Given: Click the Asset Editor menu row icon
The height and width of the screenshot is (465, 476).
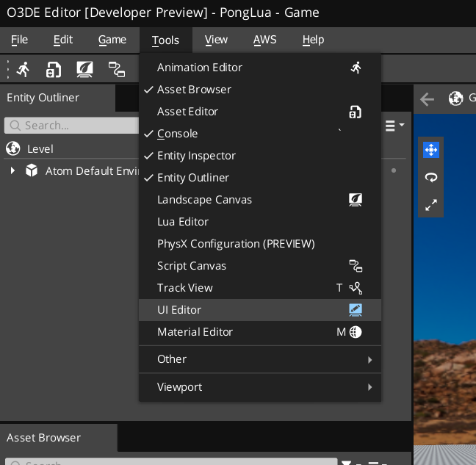Looking at the screenshot, I should pos(356,112).
